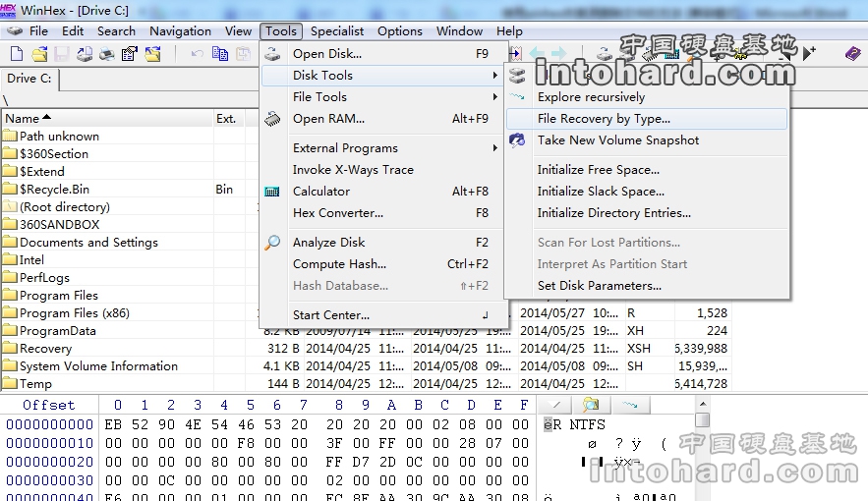
Task: Click hex byte EB at offset 0000000000
Action: tap(113, 424)
